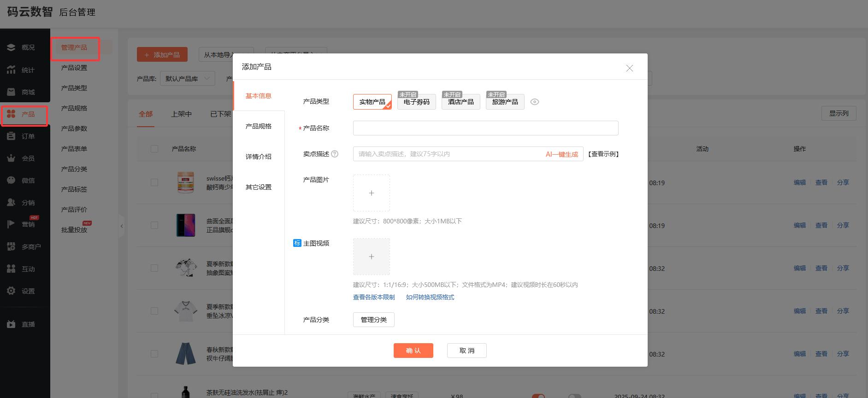Screen dimensions: 868x398
Task: Click 编辑 in the swisse钙 row
Action: coord(800,182)
